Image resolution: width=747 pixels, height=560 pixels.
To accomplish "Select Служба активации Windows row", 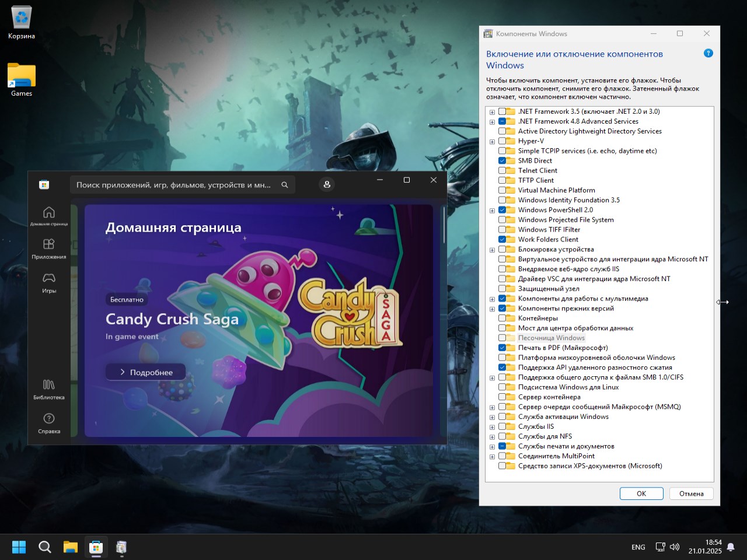I will pos(563,417).
